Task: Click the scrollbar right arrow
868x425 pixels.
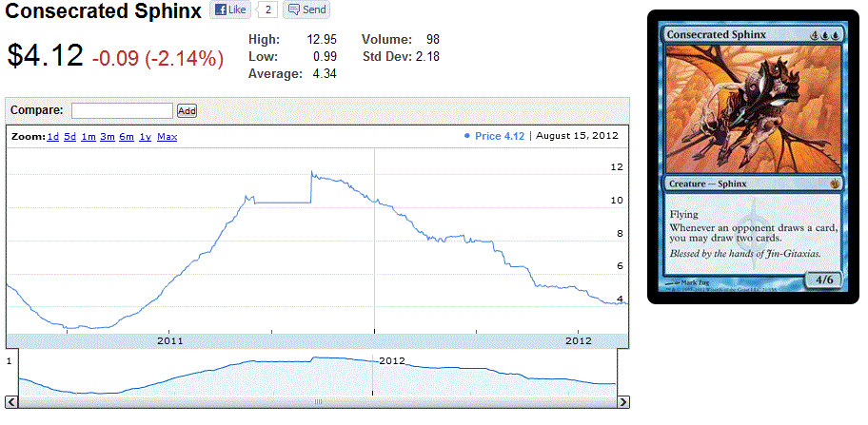Action: (622, 401)
